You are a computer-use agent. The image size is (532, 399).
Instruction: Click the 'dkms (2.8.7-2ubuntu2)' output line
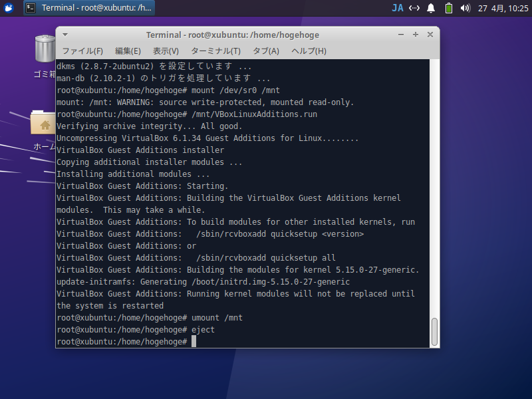coord(154,66)
